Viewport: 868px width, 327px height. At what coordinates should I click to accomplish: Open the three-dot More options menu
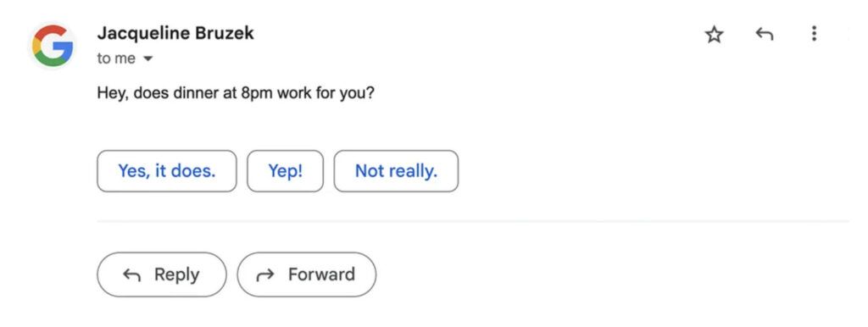point(814,34)
